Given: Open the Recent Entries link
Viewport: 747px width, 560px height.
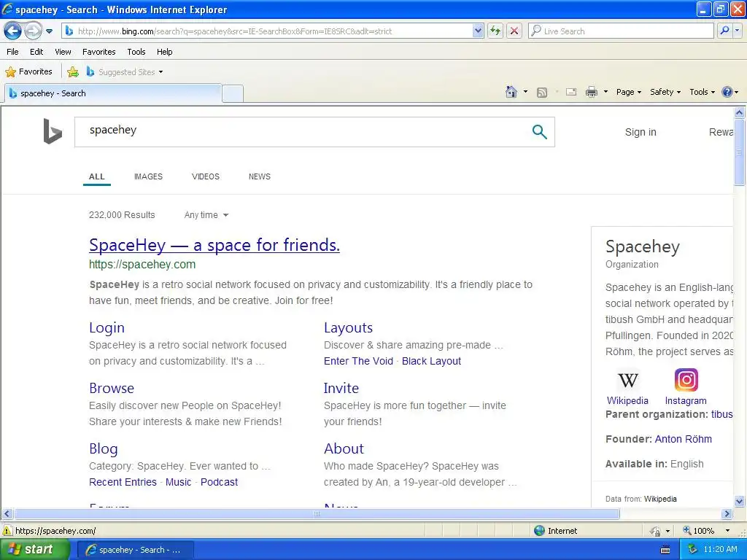Looking at the screenshot, I should coord(123,482).
